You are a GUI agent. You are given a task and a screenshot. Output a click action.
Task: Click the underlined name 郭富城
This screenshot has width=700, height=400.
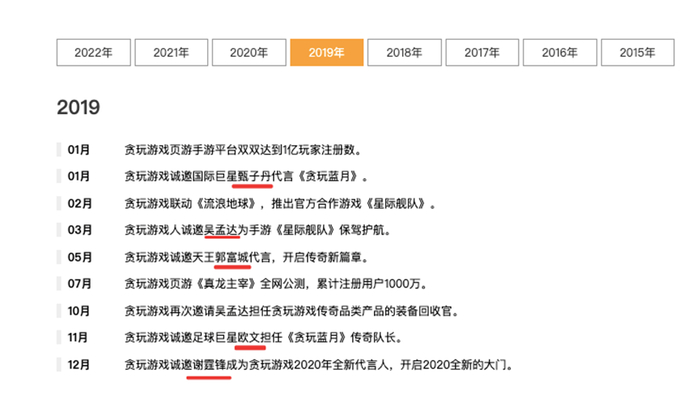pyautogui.click(x=232, y=258)
